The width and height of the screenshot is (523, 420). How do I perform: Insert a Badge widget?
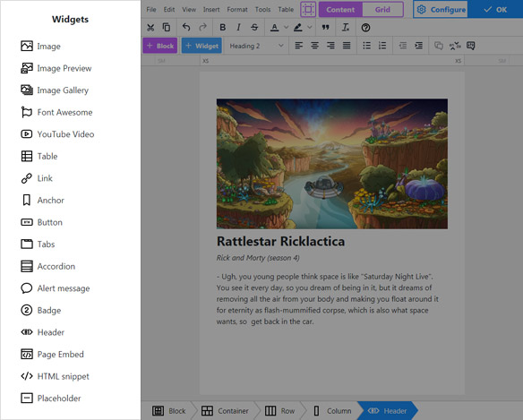pos(40,310)
